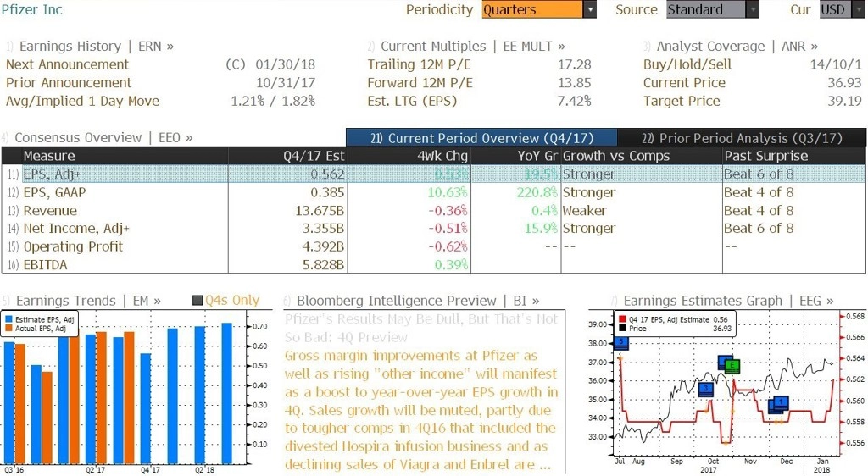Click blue marker between September and October

tap(706, 390)
